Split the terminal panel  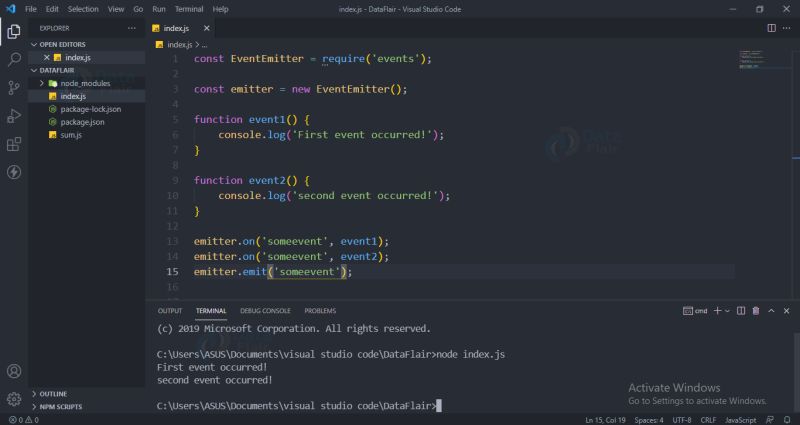coord(741,310)
